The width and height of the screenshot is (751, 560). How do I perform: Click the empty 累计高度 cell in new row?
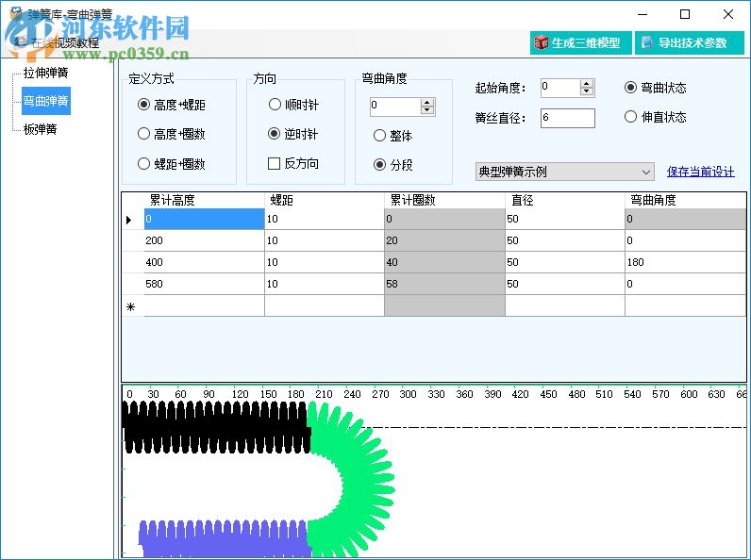(205, 305)
